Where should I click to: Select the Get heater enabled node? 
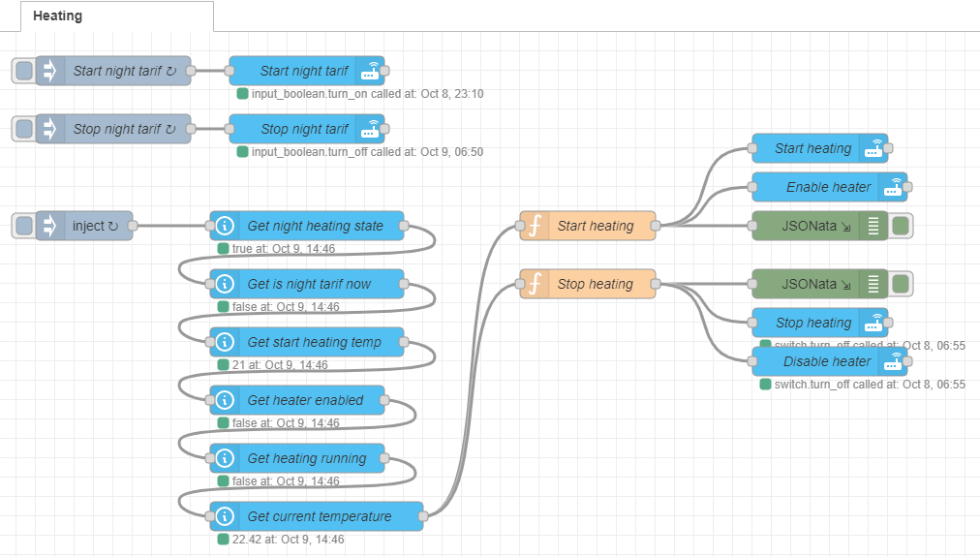tap(297, 400)
